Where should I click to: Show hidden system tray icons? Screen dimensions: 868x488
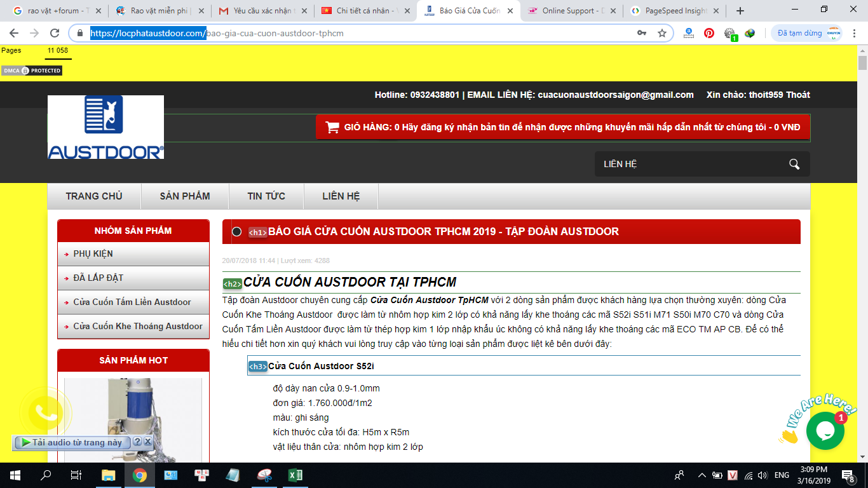702,475
